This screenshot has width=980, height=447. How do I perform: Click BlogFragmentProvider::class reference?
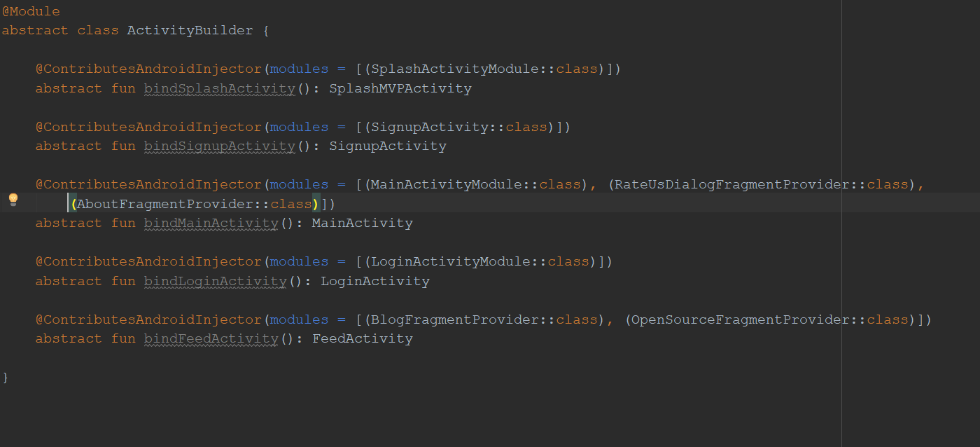tap(484, 319)
